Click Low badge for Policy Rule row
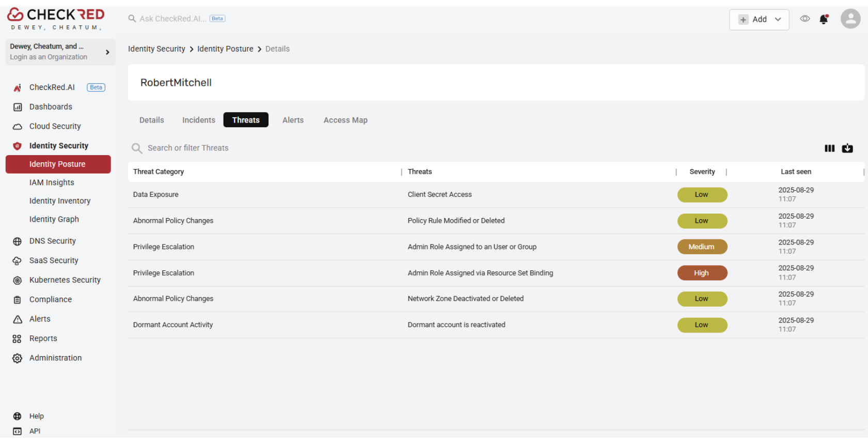The width and height of the screenshot is (868, 444). click(x=702, y=221)
